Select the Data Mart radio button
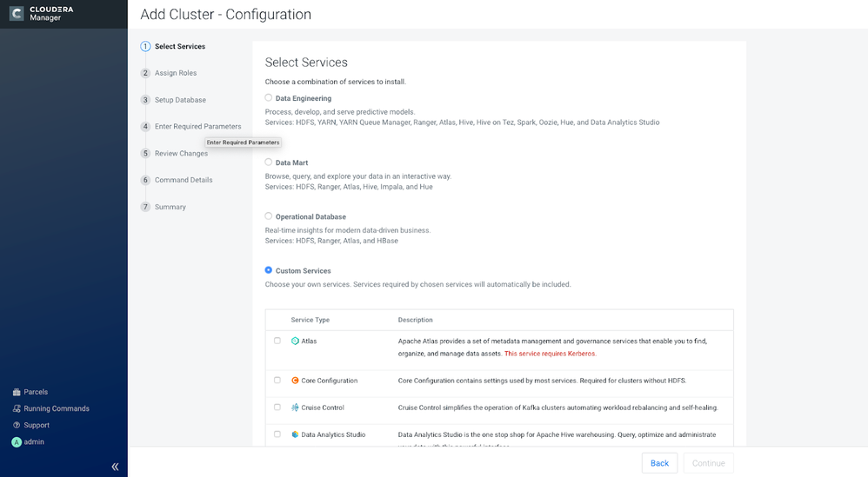868x477 pixels. click(x=269, y=162)
